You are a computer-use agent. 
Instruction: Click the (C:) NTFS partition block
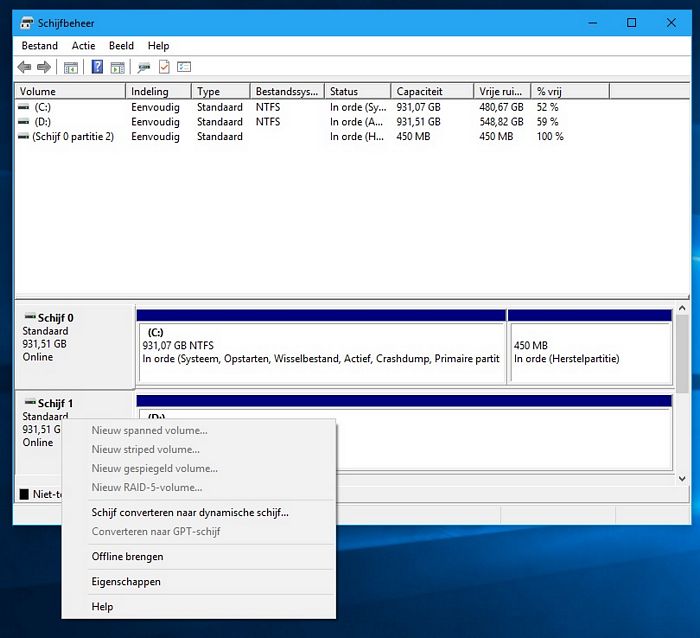321,352
